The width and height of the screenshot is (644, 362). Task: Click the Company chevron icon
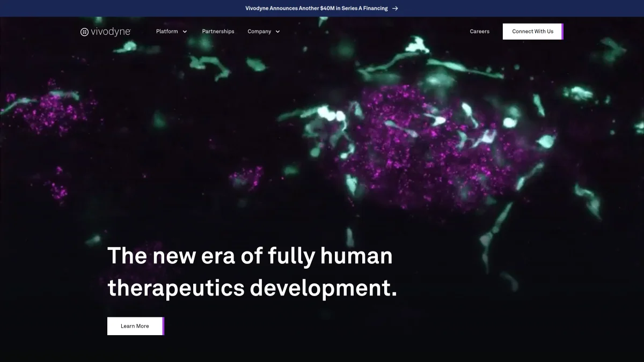tap(277, 32)
